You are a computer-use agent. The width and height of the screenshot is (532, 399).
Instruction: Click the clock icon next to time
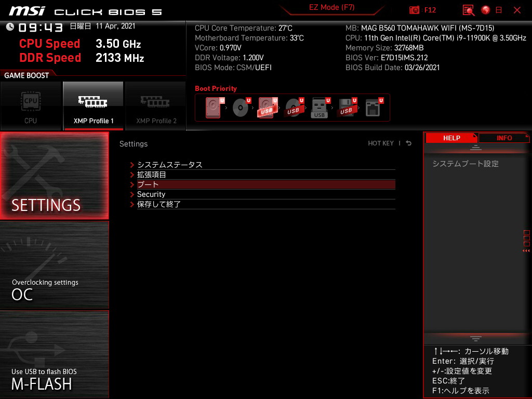[10, 27]
